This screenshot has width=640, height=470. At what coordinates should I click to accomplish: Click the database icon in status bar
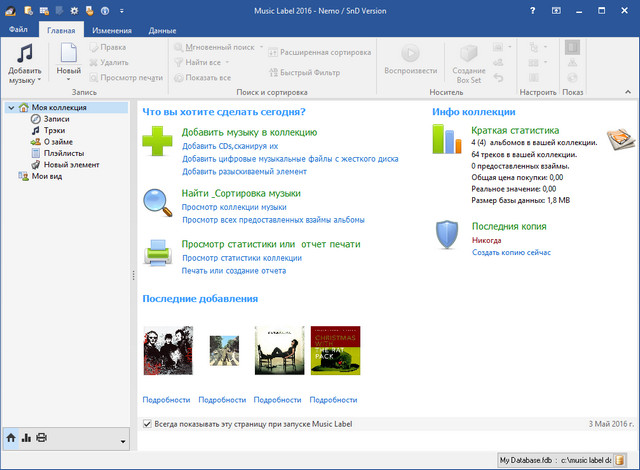[x=618, y=459]
